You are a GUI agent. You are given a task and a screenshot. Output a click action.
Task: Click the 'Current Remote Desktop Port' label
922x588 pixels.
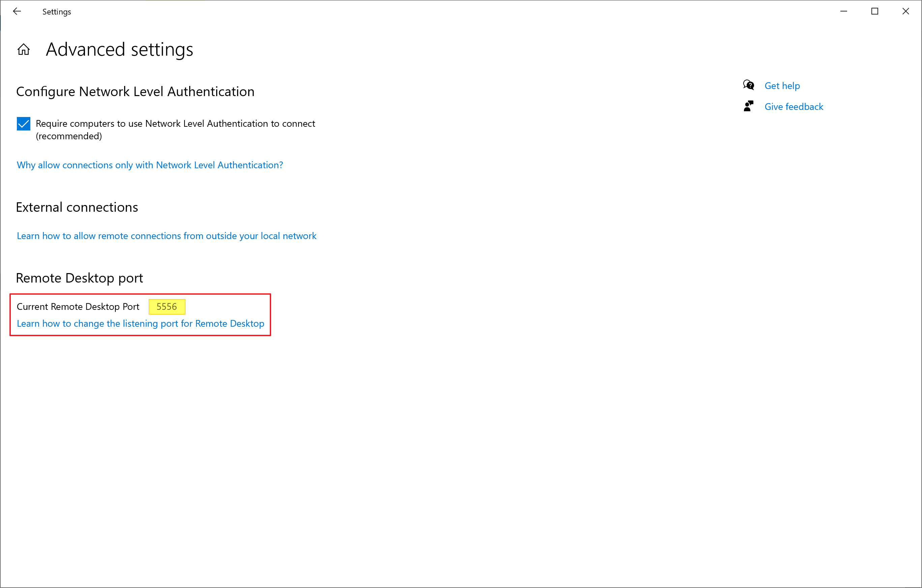click(78, 306)
